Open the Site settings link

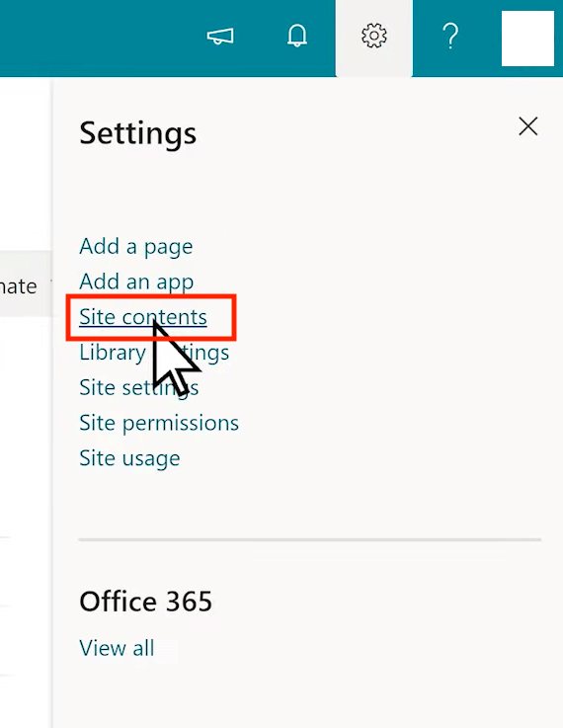[x=139, y=387]
